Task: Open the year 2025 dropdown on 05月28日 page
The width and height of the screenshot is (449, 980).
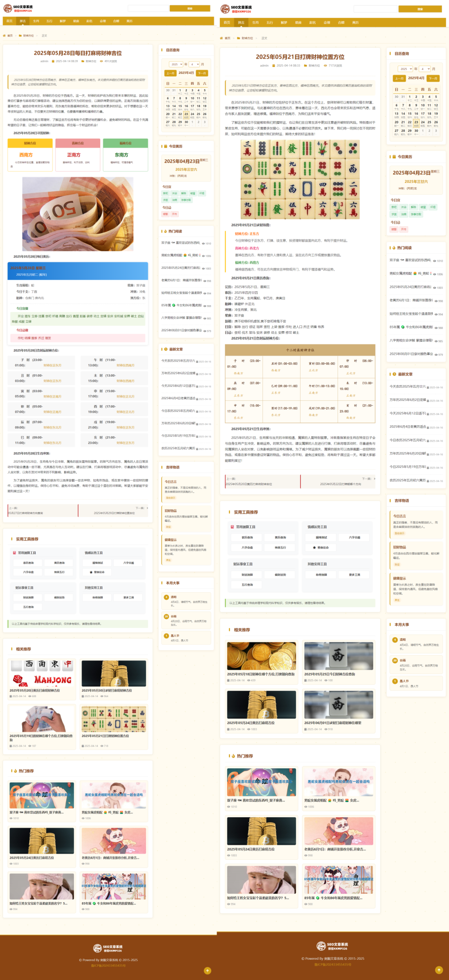Action: (x=176, y=64)
